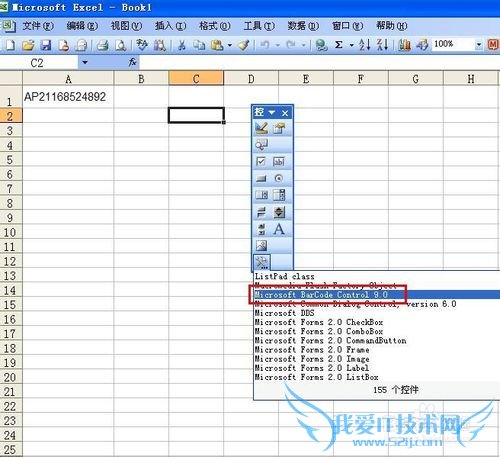Choose Microsoft Forms 2.0 ListBox entry
The width and height of the screenshot is (500, 457).
377,377
